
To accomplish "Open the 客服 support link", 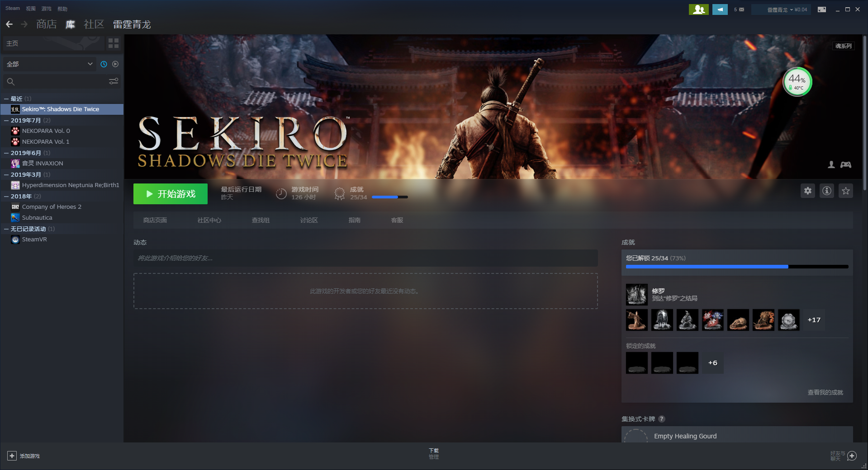I will pos(397,220).
